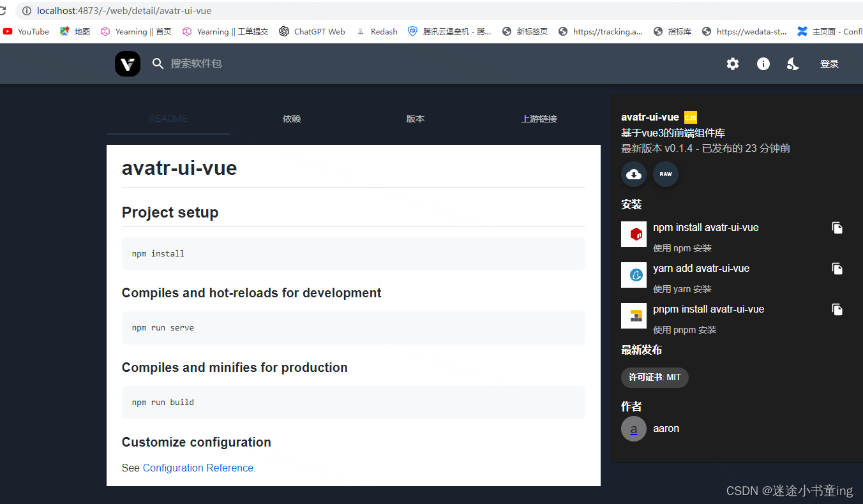This screenshot has width=863, height=504.
Task: Click the Project setup heading
Action: click(170, 212)
